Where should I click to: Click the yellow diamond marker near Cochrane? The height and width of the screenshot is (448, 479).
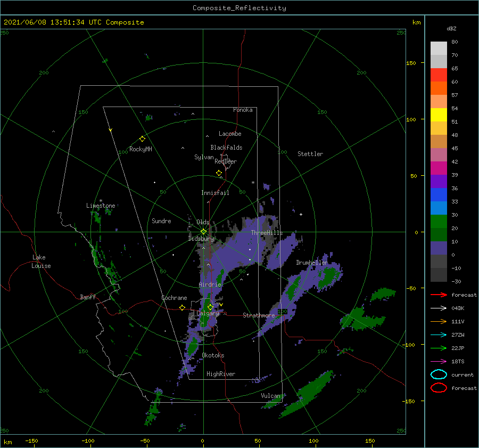point(182,307)
